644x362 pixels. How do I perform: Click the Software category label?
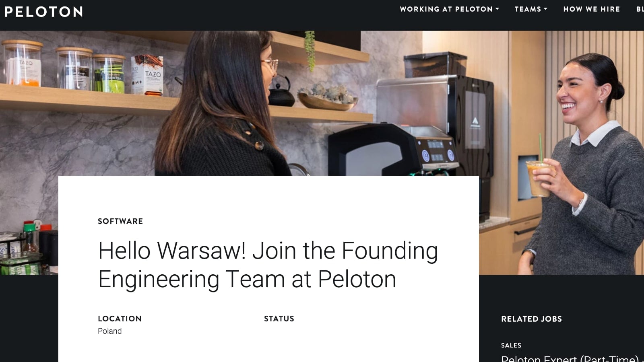[120, 221]
